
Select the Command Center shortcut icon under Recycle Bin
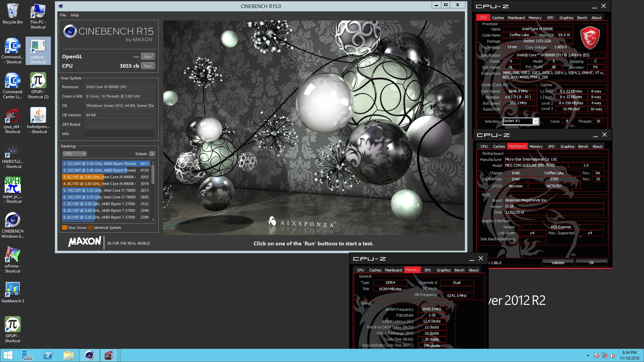point(12,51)
